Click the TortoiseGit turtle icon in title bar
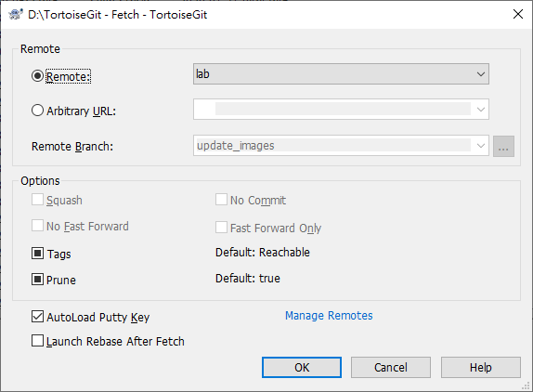This screenshot has width=533, height=392. (x=15, y=14)
